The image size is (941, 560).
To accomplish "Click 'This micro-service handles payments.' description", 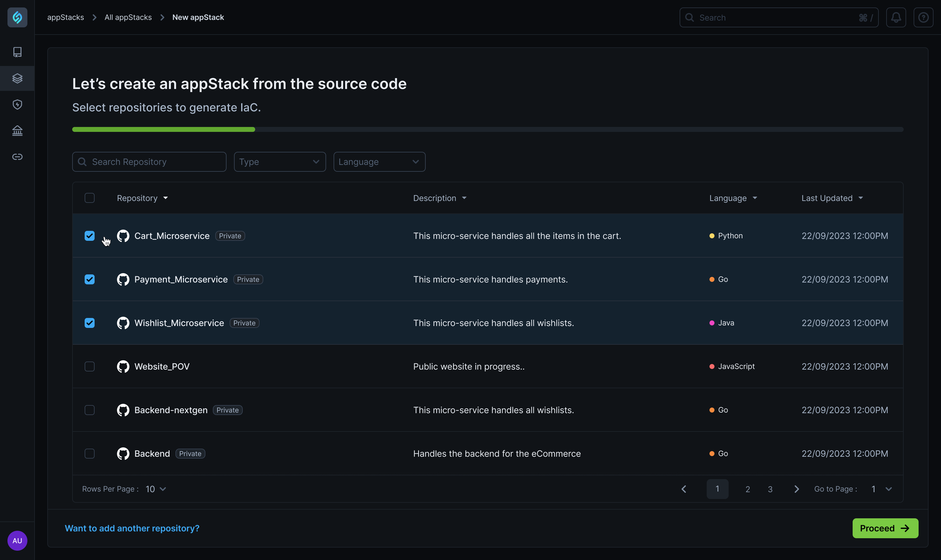I will (490, 279).
